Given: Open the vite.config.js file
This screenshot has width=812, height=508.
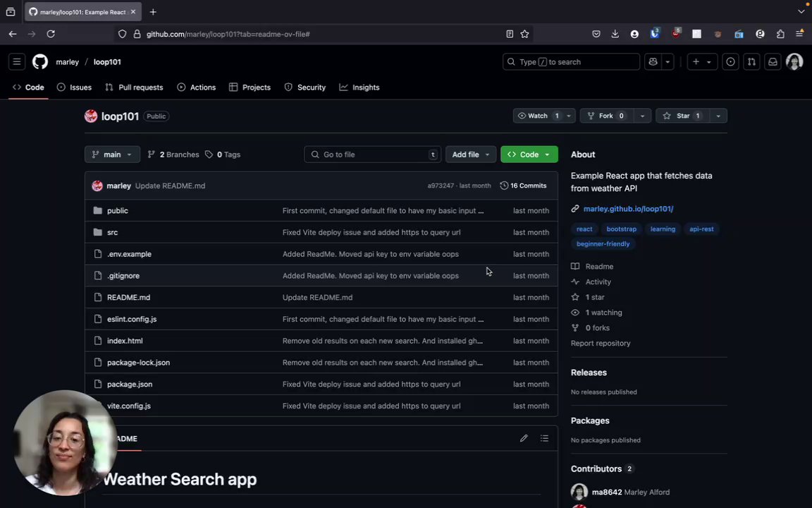Looking at the screenshot, I should pos(129,406).
